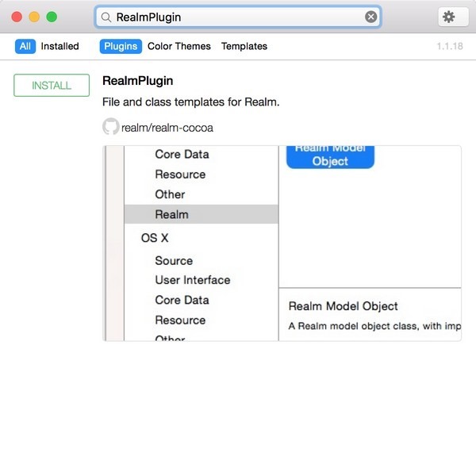Open the gear settings menu
Screen dimensions: 476x464
coord(453,17)
